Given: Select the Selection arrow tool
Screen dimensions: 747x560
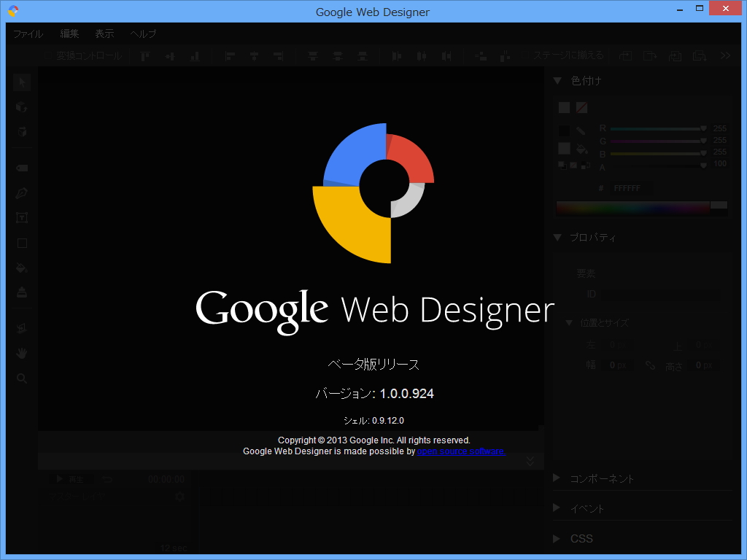Looking at the screenshot, I should click(x=21, y=82).
